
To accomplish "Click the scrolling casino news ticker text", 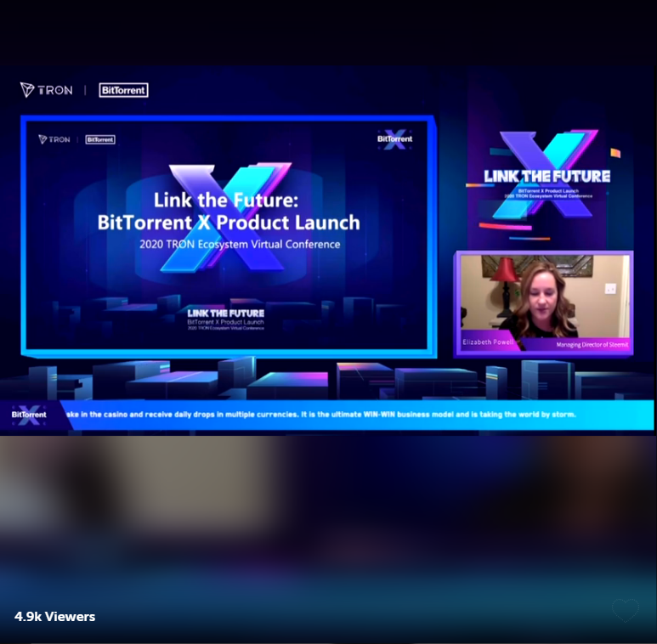I will (321, 414).
